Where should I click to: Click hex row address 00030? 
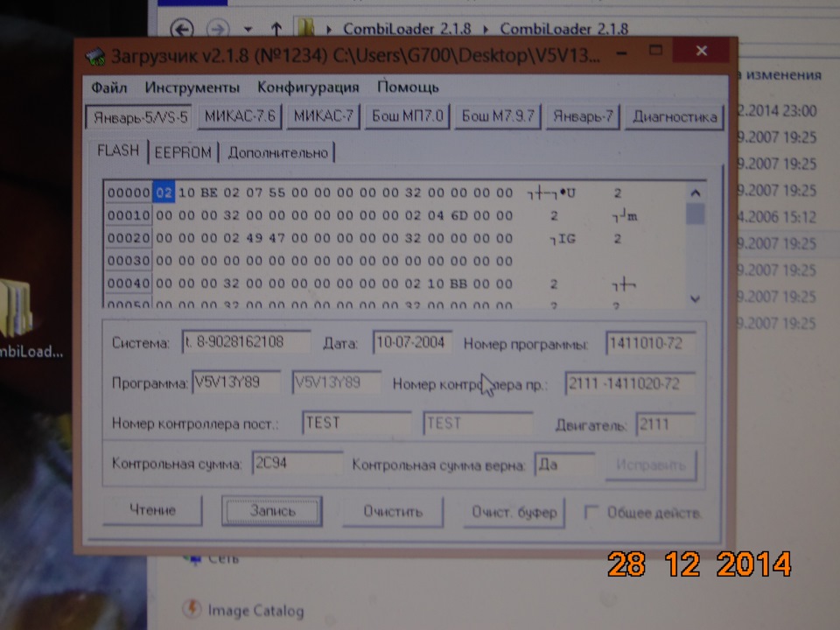click(x=129, y=261)
